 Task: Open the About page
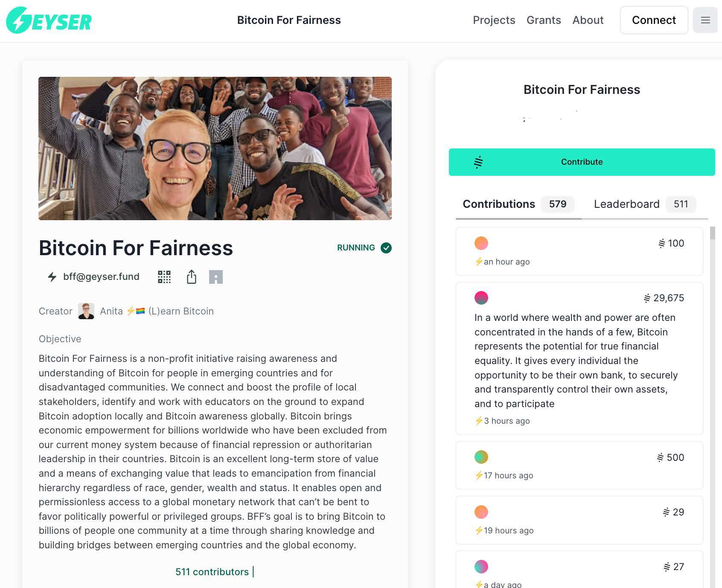588,20
